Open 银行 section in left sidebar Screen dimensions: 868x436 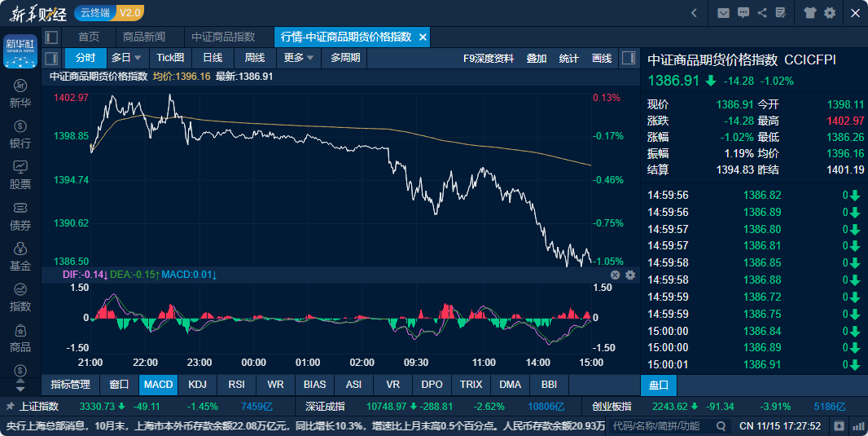[x=20, y=134]
